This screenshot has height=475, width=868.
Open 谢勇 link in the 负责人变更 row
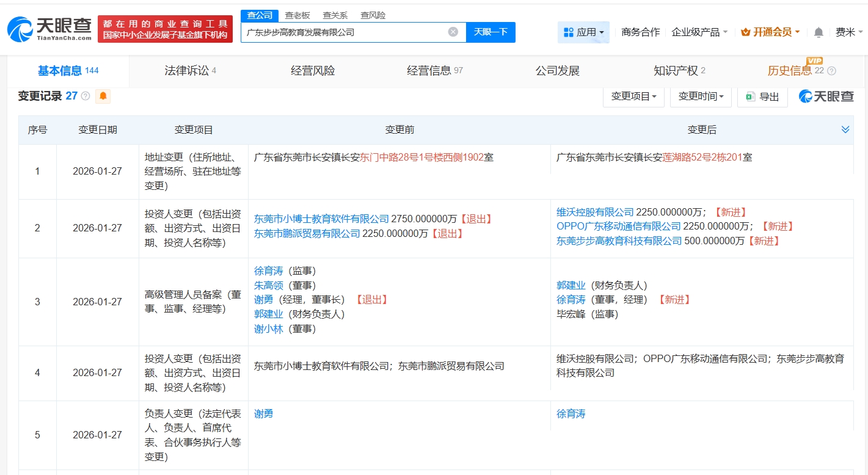tap(263, 413)
